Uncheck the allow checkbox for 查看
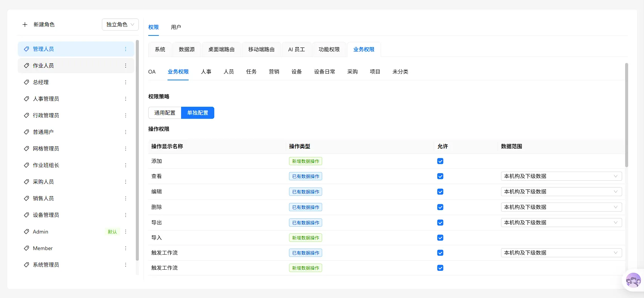The height and width of the screenshot is (298, 644). [x=440, y=176]
